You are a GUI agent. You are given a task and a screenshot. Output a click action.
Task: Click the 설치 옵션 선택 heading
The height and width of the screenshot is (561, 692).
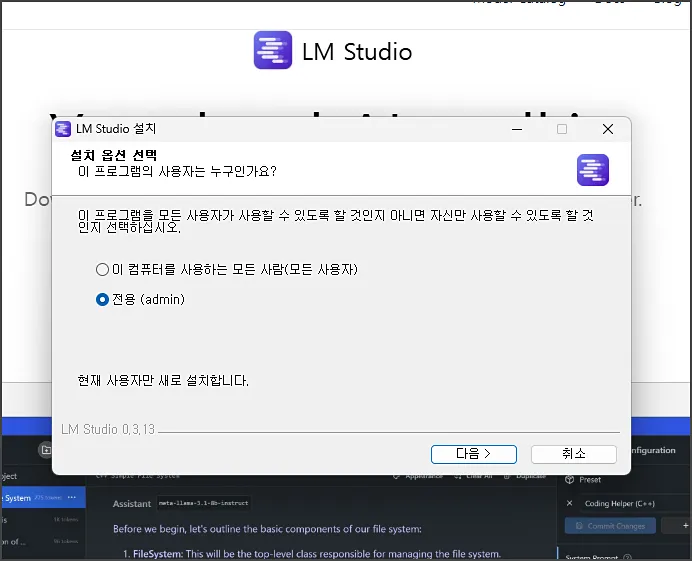113,155
